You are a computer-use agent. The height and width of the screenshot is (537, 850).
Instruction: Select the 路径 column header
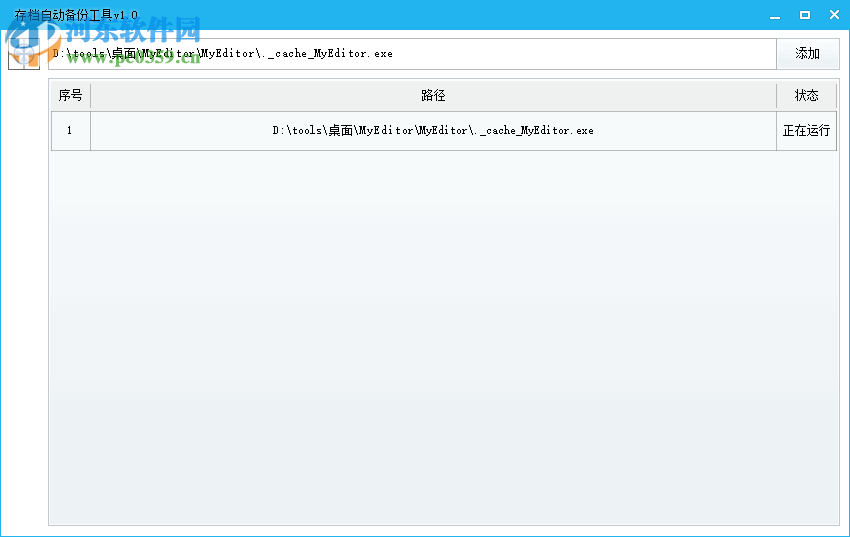click(x=433, y=95)
